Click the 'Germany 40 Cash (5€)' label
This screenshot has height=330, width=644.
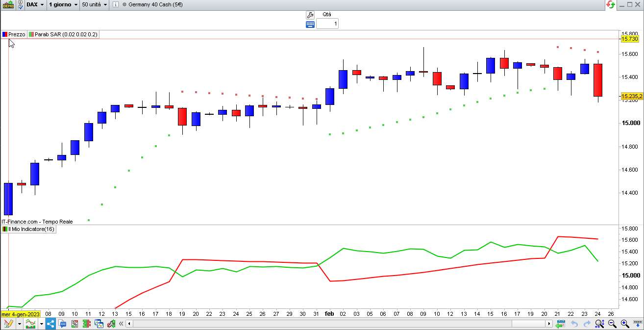tap(155, 4)
